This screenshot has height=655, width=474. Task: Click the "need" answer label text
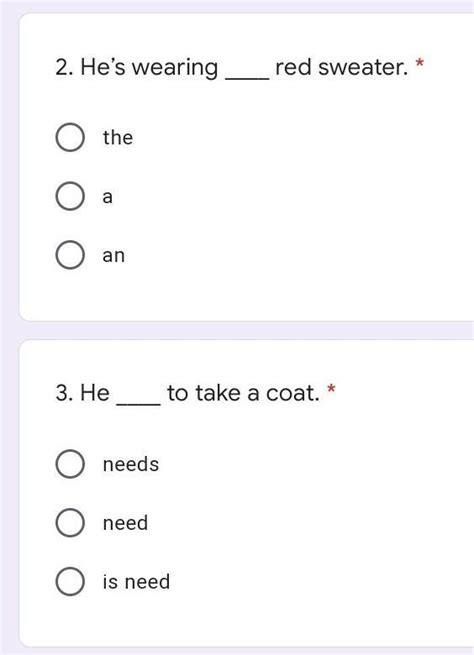click(x=125, y=523)
